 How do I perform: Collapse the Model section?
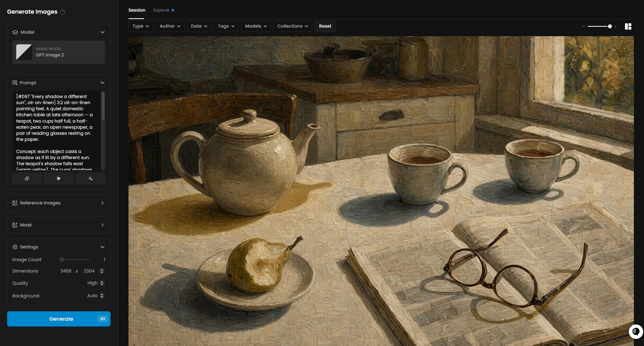click(102, 32)
